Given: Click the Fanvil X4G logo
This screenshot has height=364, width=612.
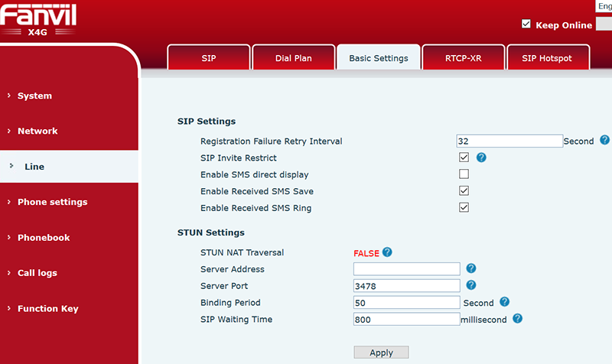Looking at the screenshot, I should 37,20.
